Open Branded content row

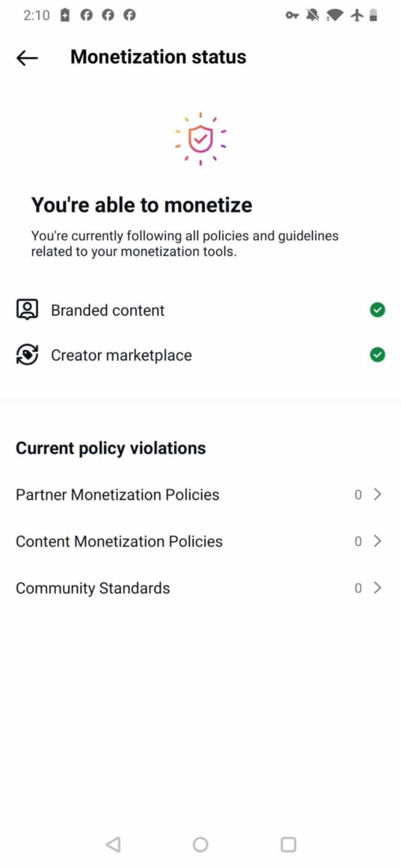[x=200, y=310]
